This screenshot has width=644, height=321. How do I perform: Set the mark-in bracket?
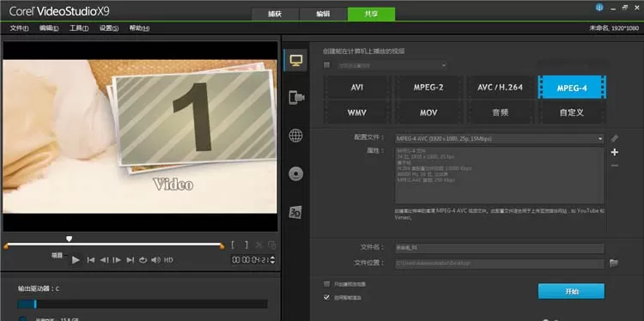(233, 245)
